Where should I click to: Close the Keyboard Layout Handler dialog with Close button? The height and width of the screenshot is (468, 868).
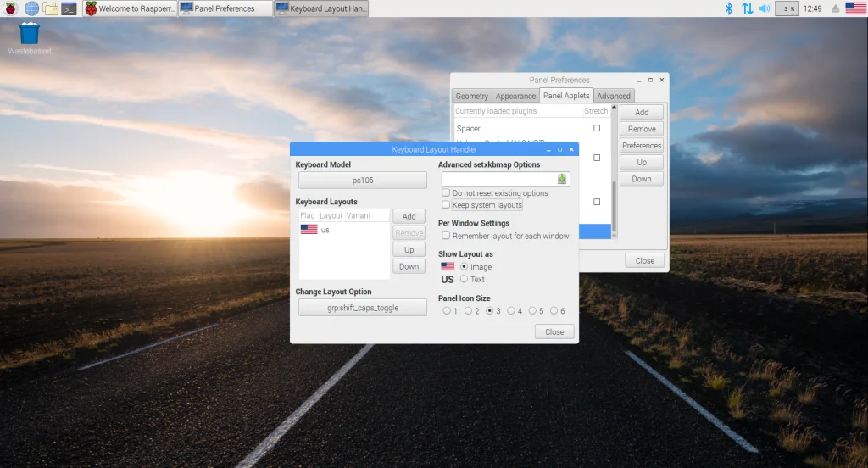coord(554,331)
